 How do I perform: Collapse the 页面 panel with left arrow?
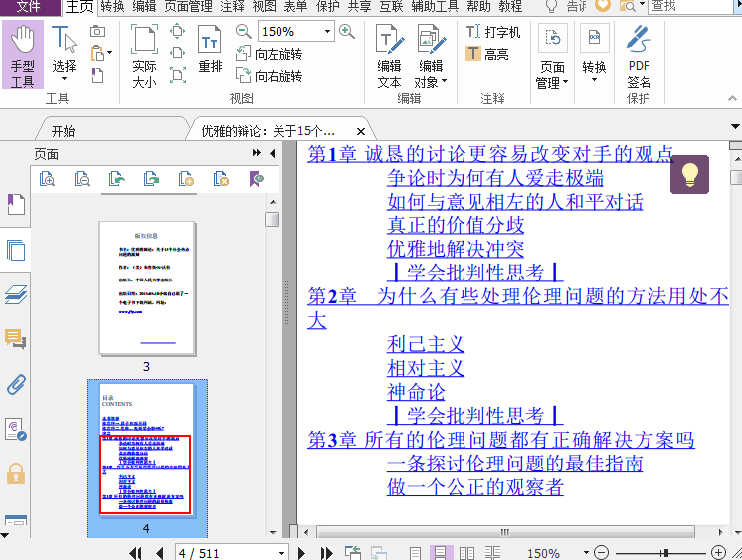click(x=273, y=153)
